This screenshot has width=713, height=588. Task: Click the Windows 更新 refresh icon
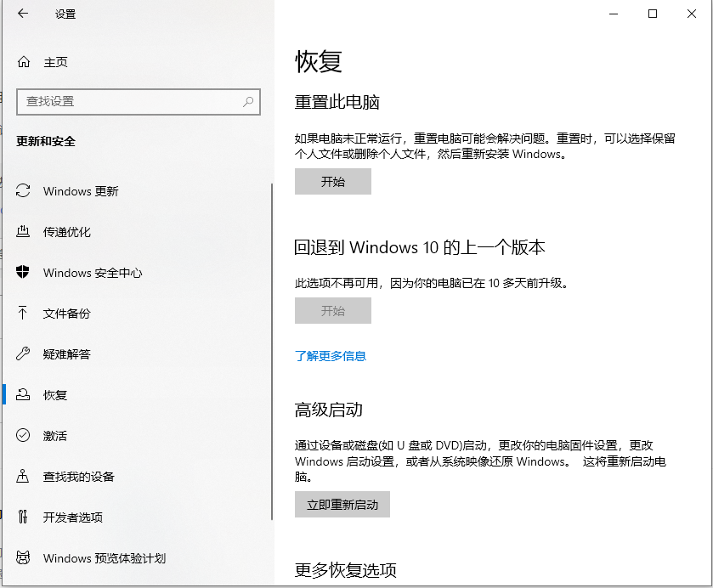click(x=23, y=190)
